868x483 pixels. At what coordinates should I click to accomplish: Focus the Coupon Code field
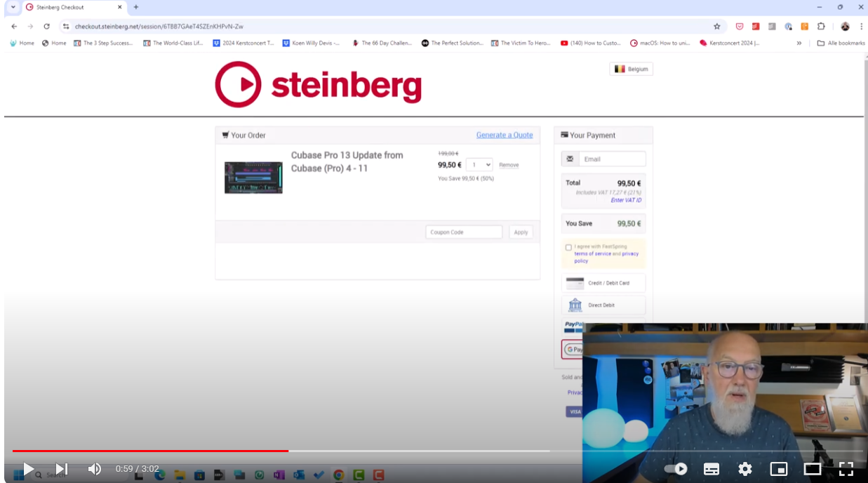tap(464, 232)
